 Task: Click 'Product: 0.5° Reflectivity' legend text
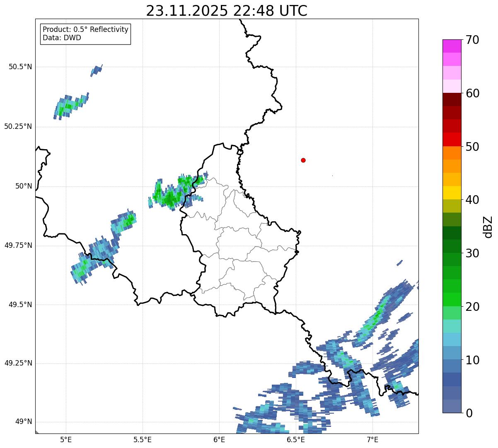85,30
